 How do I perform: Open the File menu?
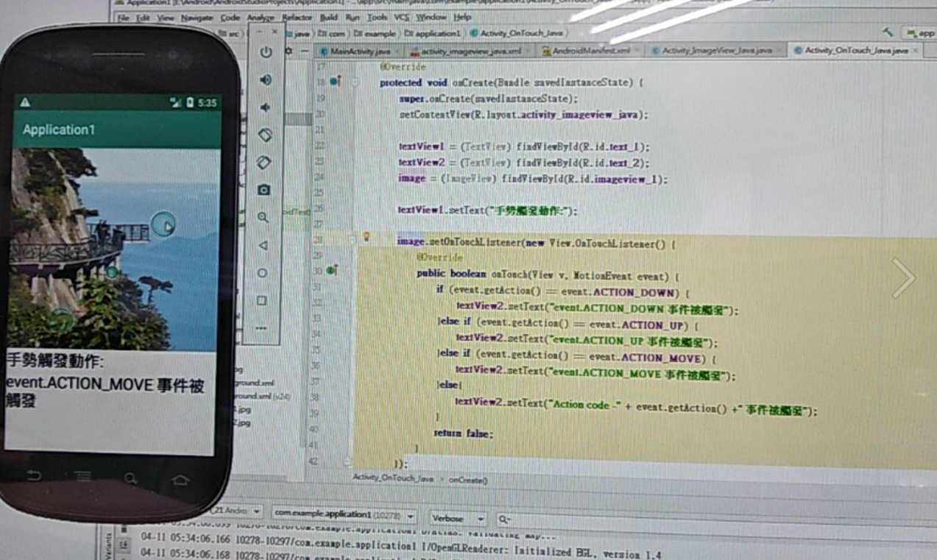coord(123,17)
